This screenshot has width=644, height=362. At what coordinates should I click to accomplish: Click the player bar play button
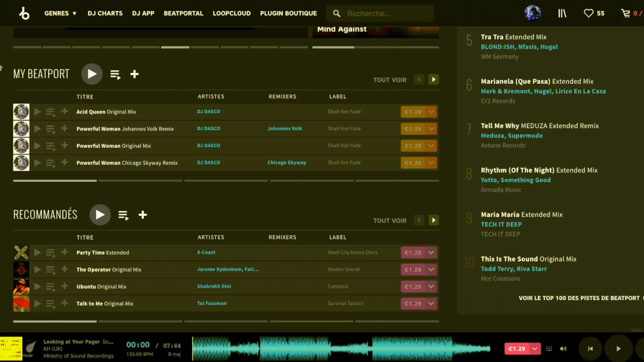click(x=619, y=349)
